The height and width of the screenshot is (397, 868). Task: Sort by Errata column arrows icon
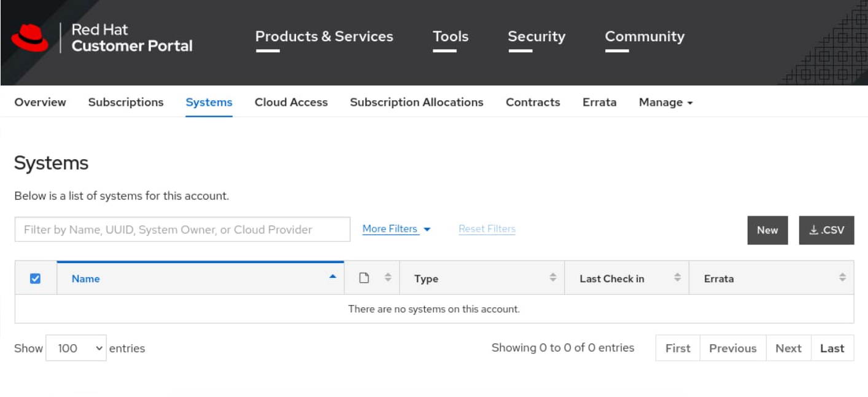pos(842,278)
